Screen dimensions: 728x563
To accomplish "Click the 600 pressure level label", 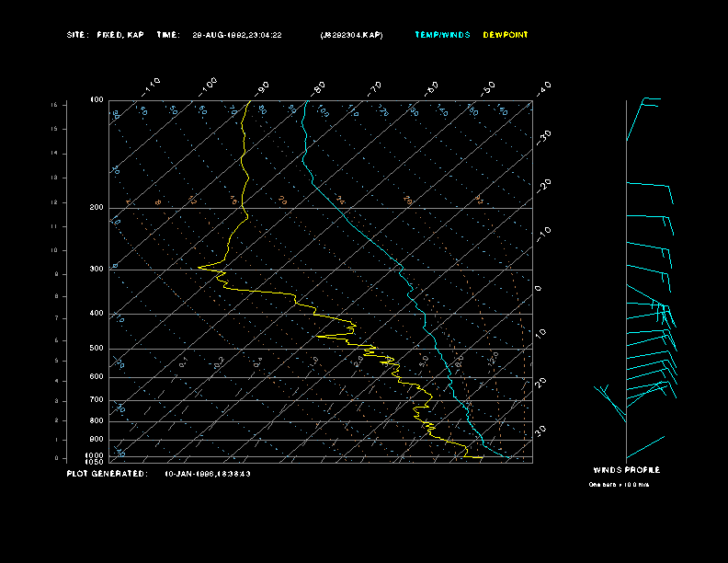I will 97,376.
